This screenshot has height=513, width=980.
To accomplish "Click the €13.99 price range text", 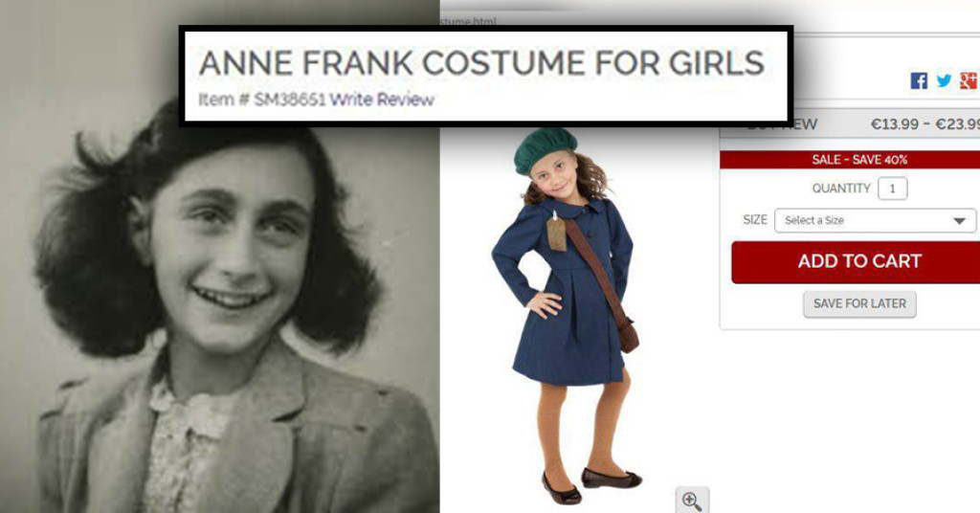I will click(x=925, y=123).
